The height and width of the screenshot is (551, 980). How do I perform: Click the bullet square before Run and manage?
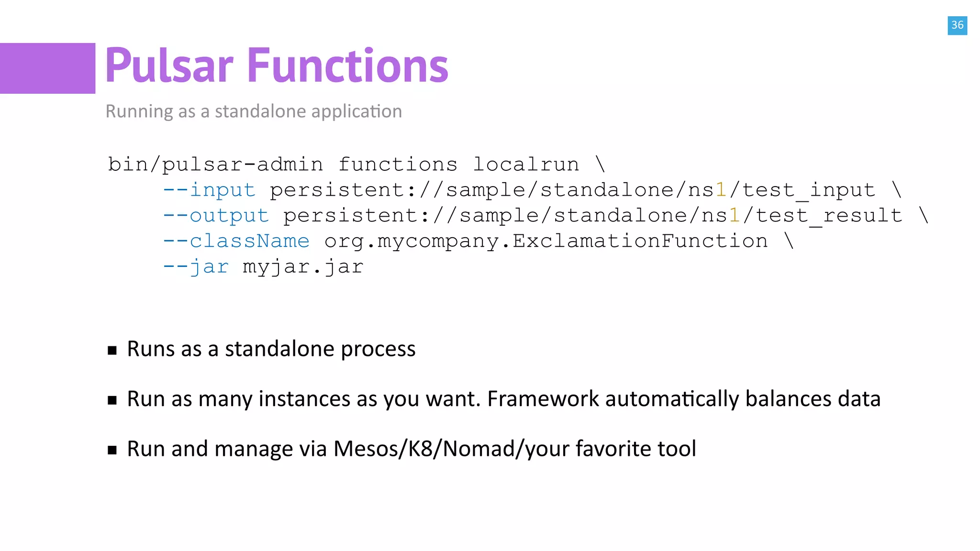pos(112,450)
